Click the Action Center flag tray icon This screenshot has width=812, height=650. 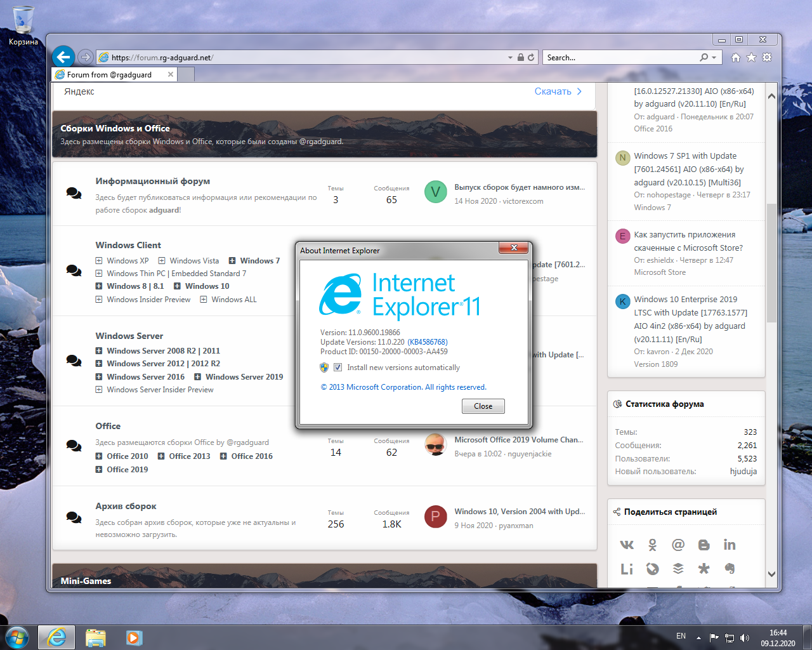714,638
